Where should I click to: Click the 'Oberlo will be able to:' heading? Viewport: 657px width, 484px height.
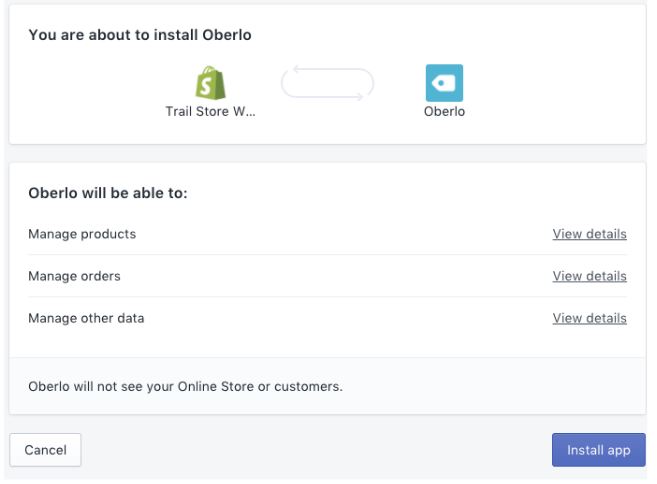tap(108, 193)
